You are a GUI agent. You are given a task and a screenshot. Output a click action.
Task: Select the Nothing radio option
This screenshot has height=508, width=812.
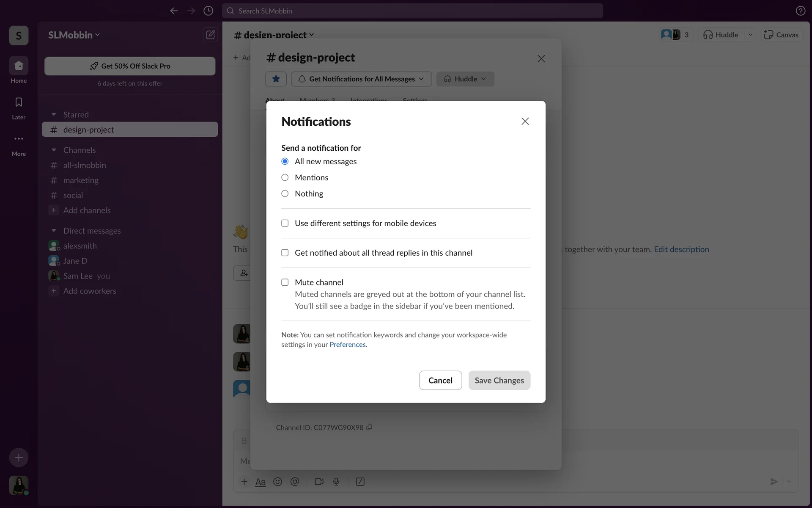tap(285, 193)
